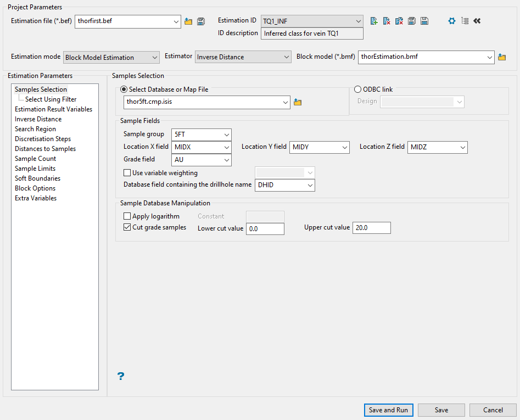This screenshot has width=520, height=420.
Task: Select the ODBC link radio button
Action: [358, 89]
